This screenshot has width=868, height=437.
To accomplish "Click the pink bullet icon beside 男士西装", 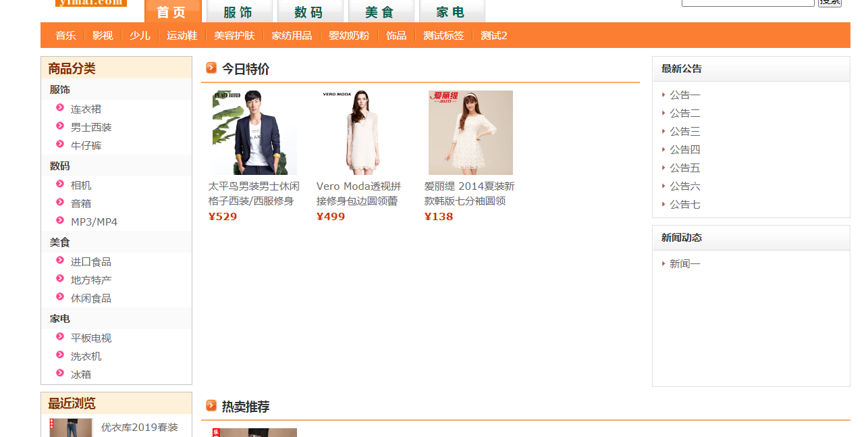I will point(60,126).
